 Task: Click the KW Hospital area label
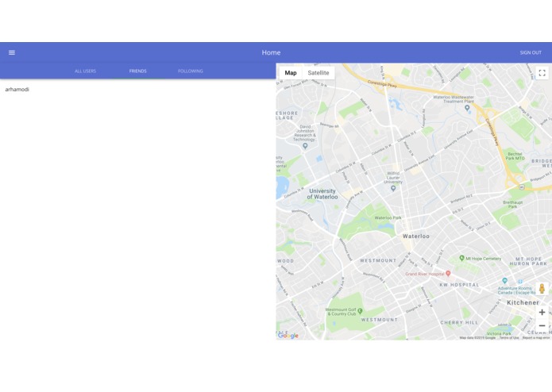(x=459, y=285)
